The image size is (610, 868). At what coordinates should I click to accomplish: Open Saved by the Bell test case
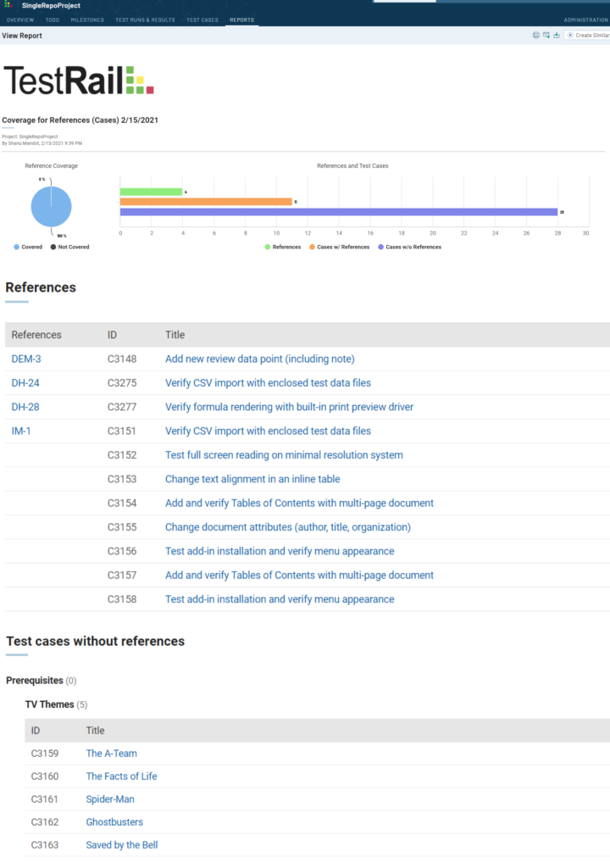tap(122, 845)
